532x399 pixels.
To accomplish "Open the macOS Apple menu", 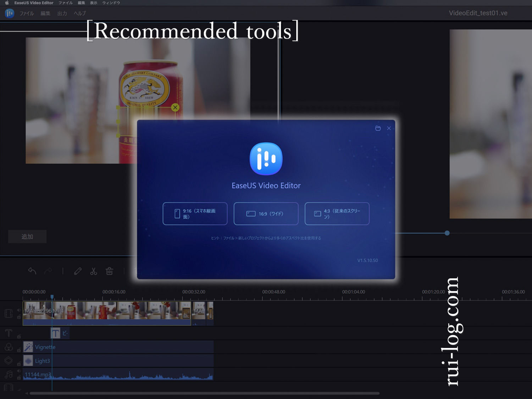I will tap(7, 3).
